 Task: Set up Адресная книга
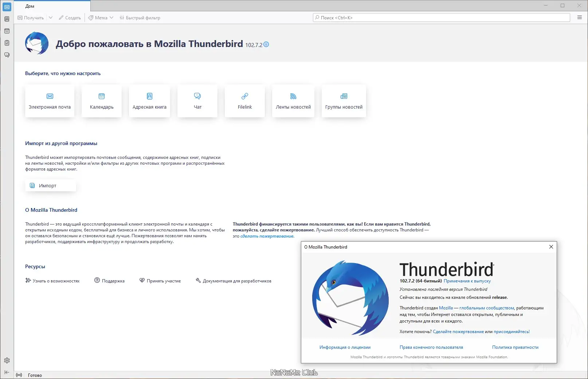coord(149,101)
